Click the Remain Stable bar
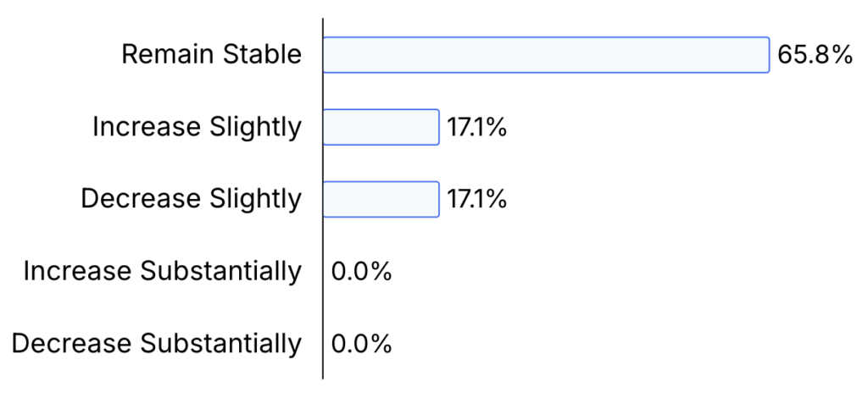Viewport: 868px width, 398px height. pyautogui.click(x=547, y=55)
